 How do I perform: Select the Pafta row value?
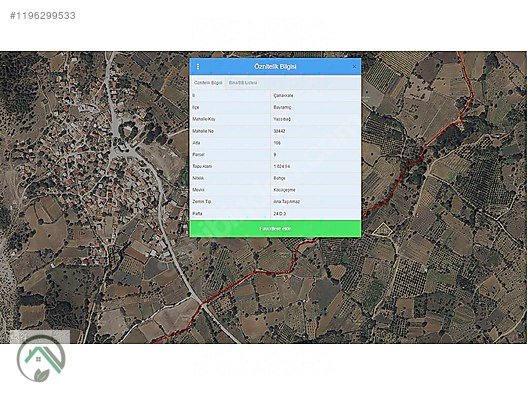(279, 213)
